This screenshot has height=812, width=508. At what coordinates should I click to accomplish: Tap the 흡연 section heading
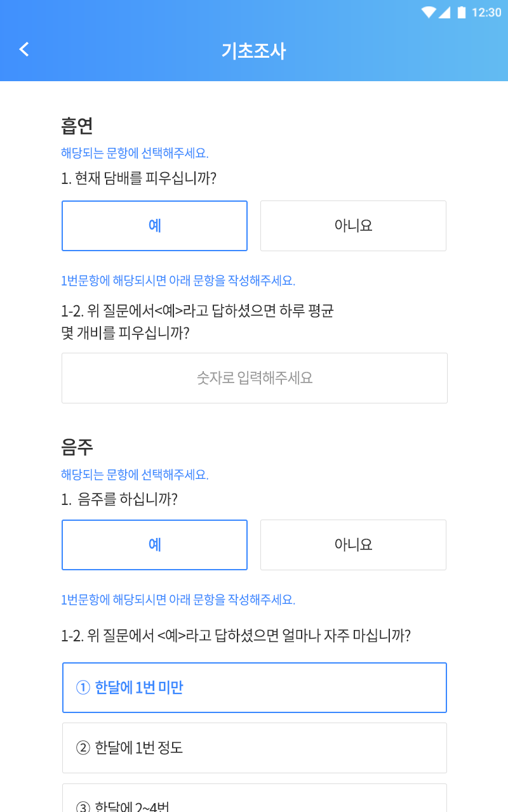(77, 126)
